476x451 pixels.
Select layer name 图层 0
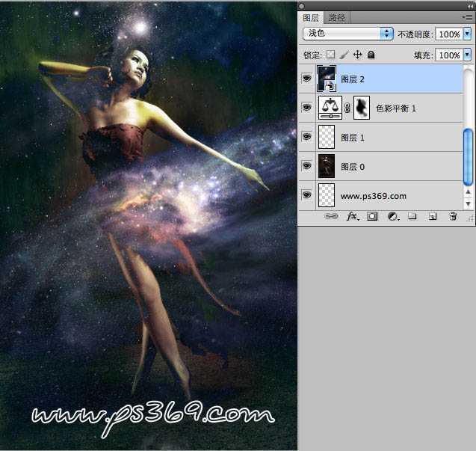point(353,167)
